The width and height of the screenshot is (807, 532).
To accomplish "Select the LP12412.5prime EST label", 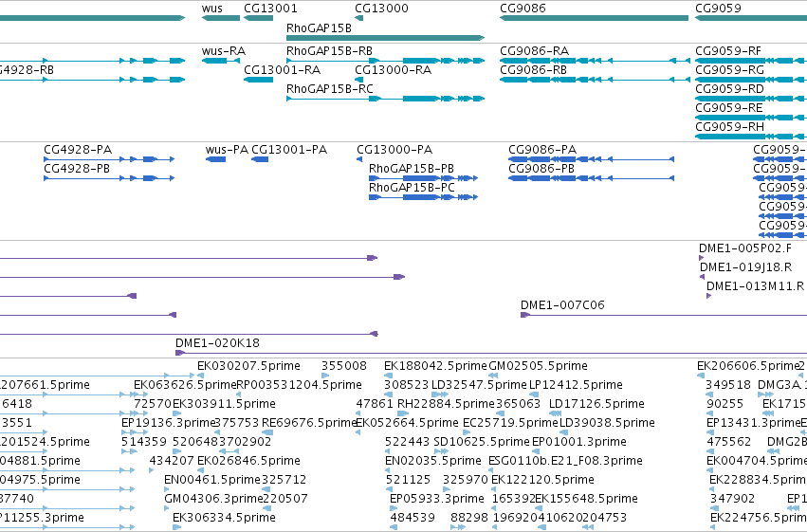I will point(576,385).
